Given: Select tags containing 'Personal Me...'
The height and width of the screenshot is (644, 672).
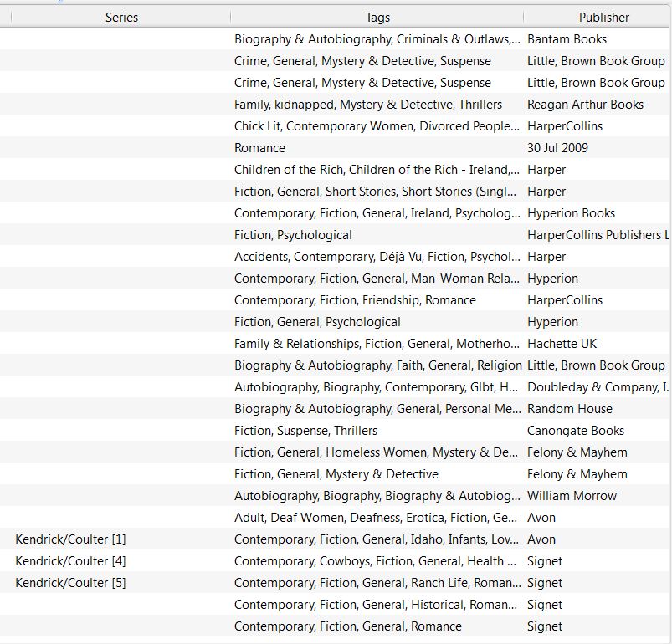Looking at the screenshot, I should click(377, 409).
